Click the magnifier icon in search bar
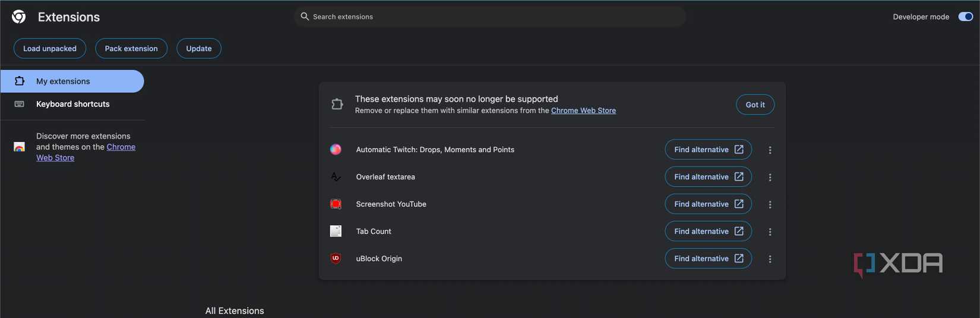 [305, 17]
